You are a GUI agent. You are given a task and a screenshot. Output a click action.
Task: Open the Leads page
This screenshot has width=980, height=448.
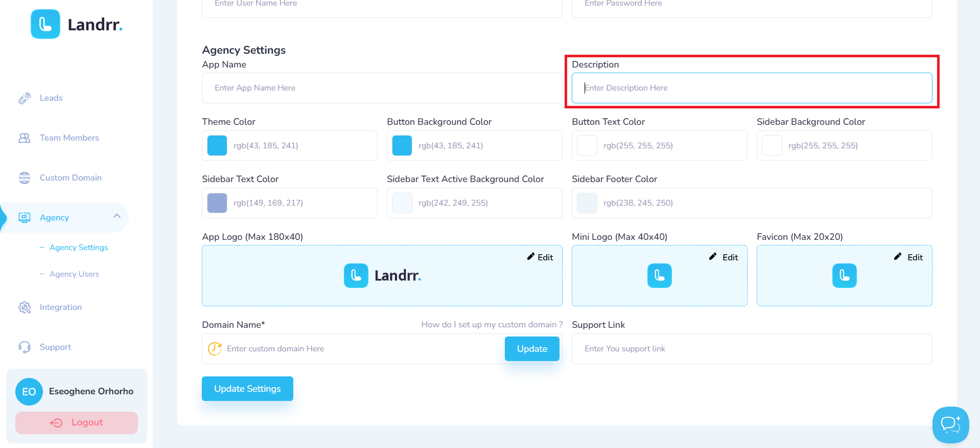51,98
